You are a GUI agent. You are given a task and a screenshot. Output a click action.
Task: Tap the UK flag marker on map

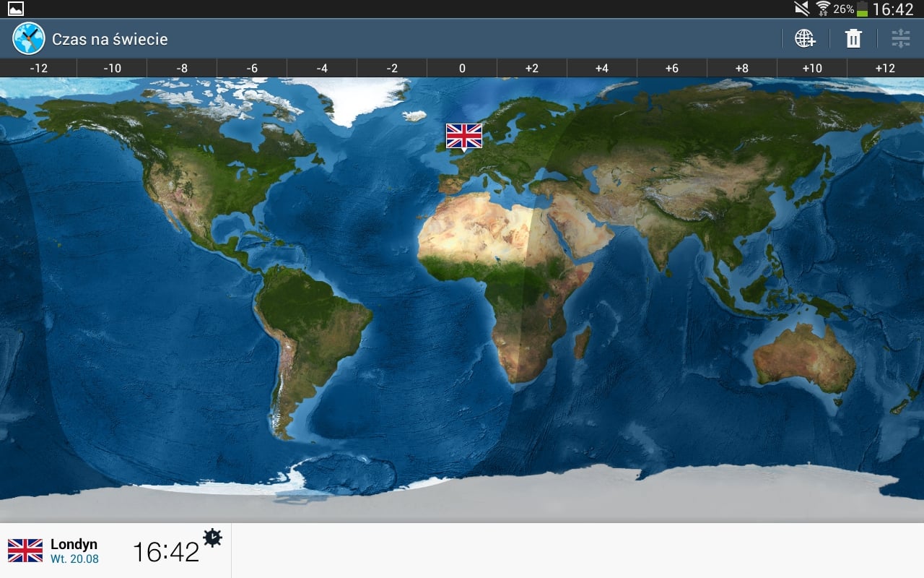point(464,136)
